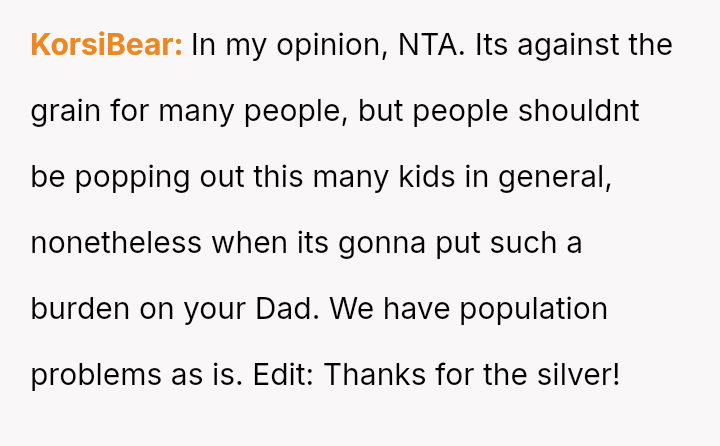This screenshot has height=446, width=720.
Task: Click the word "when" in the comment
Action: pos(258,243)
